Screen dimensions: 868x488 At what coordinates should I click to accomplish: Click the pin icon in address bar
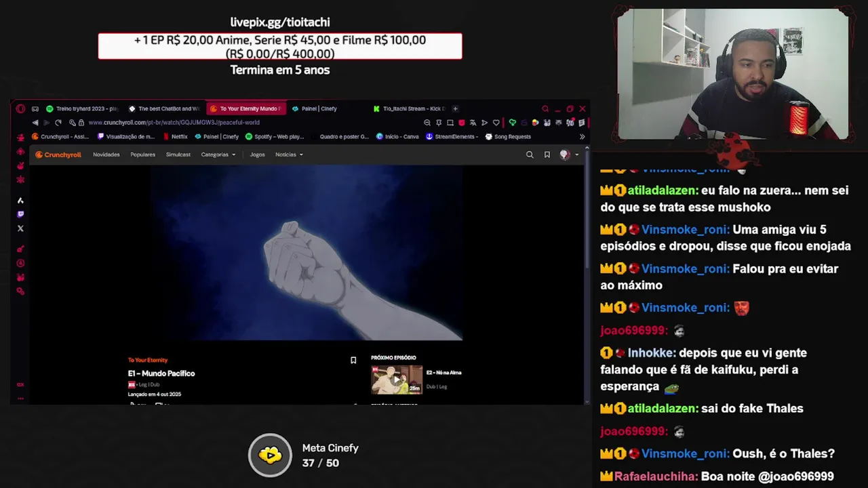[439, 123]
